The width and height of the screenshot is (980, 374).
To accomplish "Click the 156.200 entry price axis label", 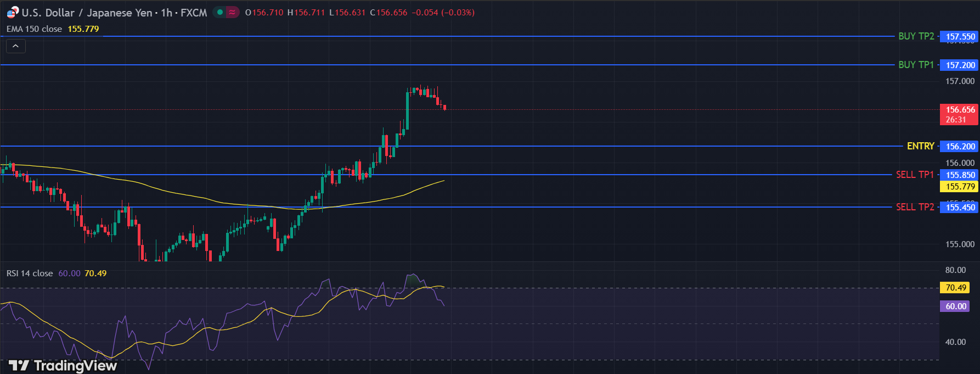I will point(959,147).
